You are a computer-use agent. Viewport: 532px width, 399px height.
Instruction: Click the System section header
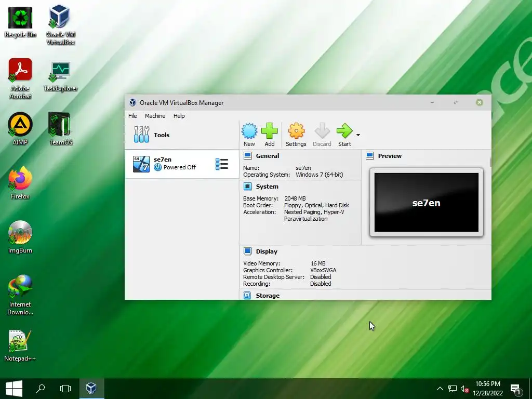[267, 187]
